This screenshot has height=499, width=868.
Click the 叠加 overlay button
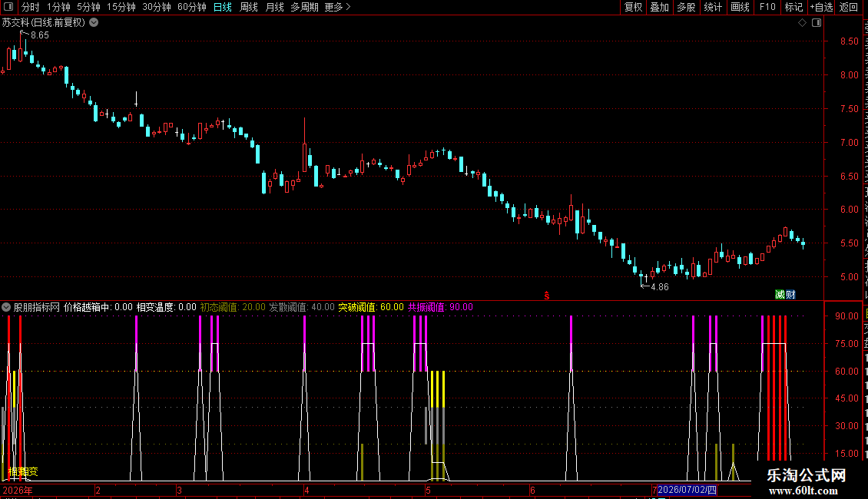(x=659, y=7)
